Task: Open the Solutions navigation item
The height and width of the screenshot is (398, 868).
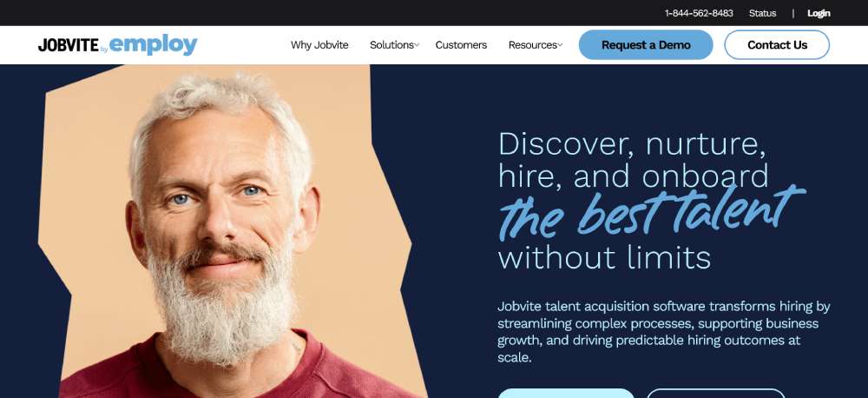Action: click(x=391, y=45)
